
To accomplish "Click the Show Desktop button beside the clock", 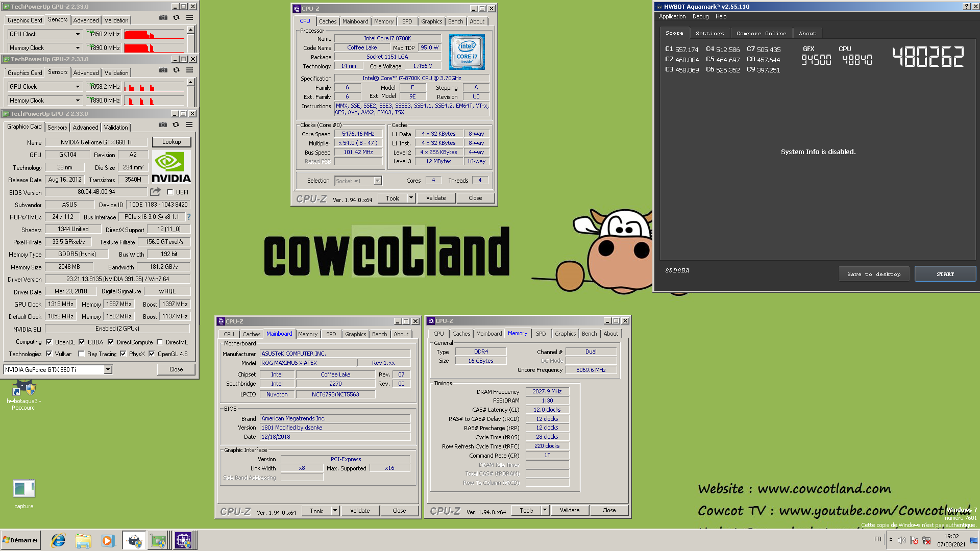I will tap(974, 540).
